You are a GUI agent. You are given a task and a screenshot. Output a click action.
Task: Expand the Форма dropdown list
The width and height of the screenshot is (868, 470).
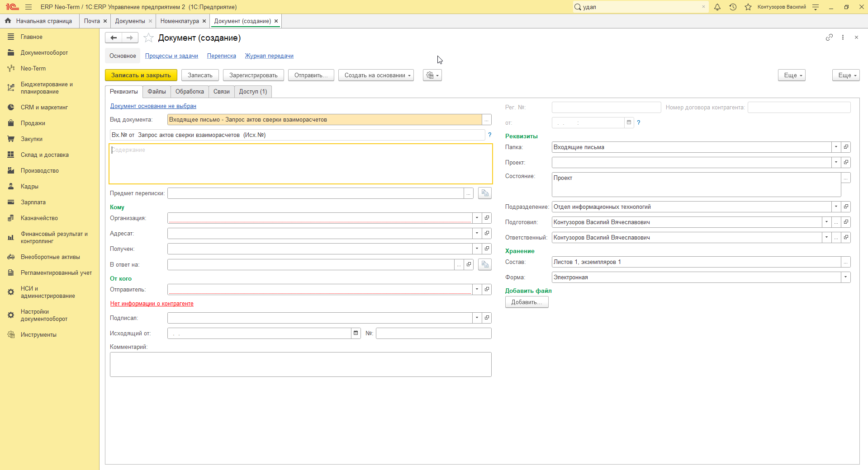point(845,277)
